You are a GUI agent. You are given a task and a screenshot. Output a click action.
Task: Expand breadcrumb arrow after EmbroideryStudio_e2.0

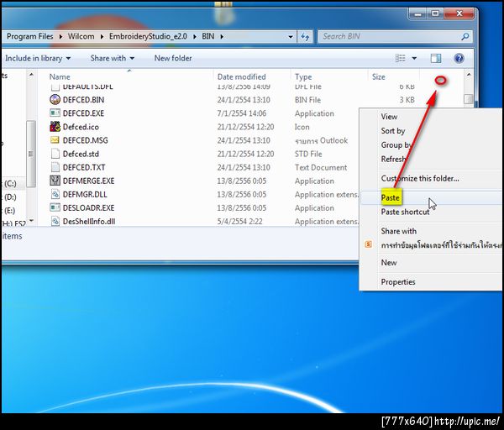195,37
